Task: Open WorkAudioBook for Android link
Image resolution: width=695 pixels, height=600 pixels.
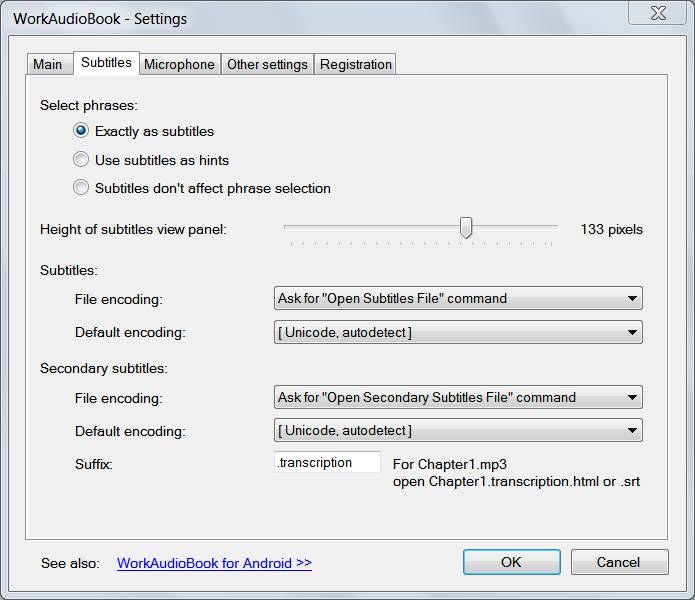Action: point(214,563)
